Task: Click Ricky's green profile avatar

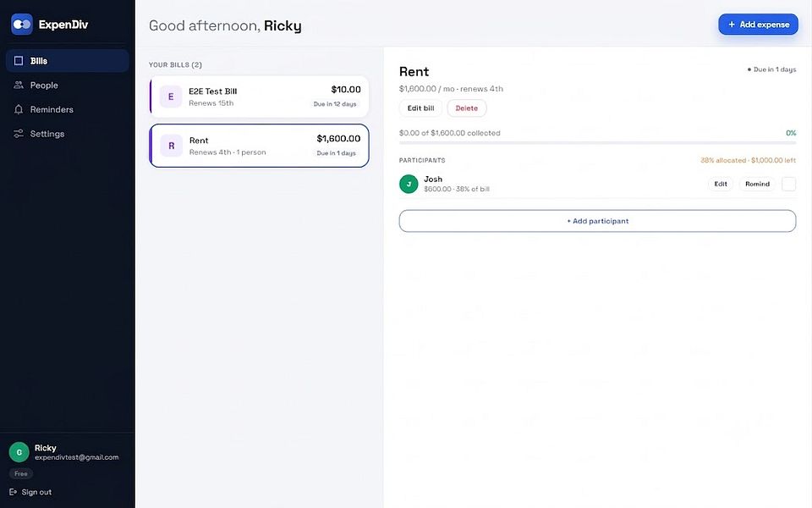Action: click(x=19, y=452)
